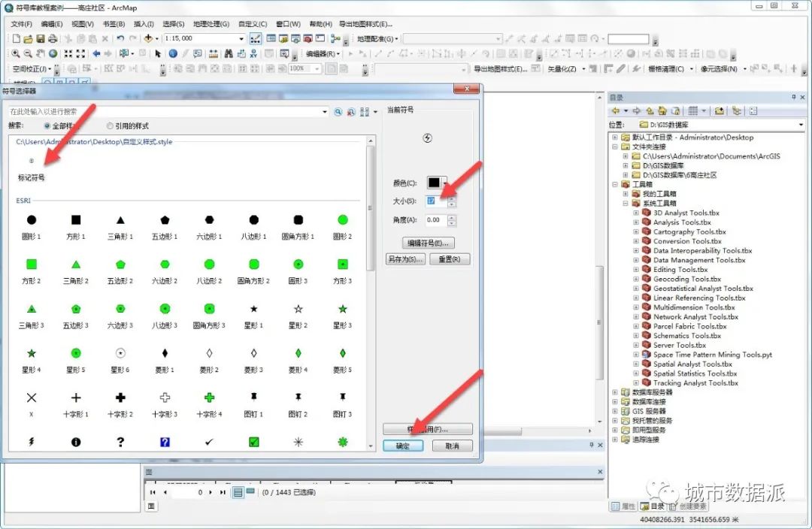
Task: Open the 编辑器(R) dropdown menu
Action: (323, 53)
